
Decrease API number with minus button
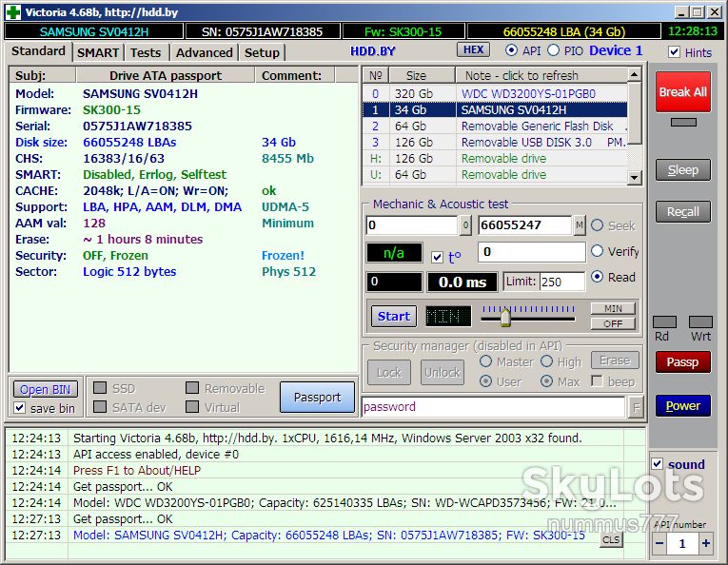pyautogui.click(x=659, y=543)
